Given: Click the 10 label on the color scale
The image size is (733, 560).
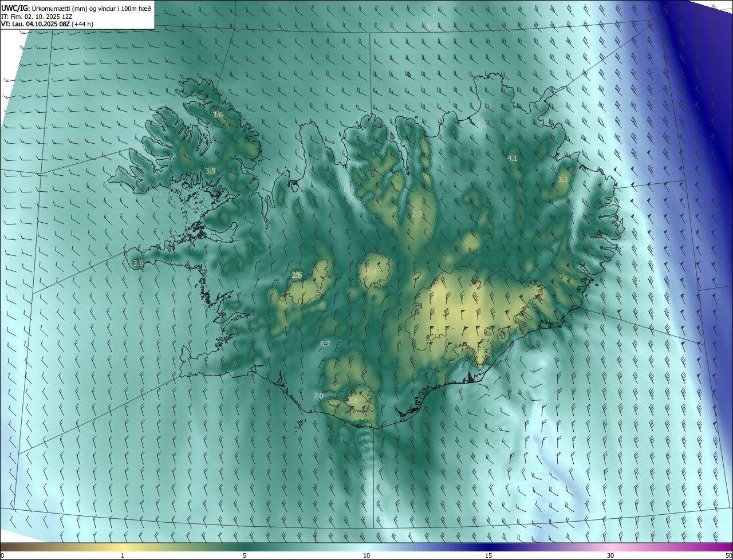Looking at the screenshot, I should click(x=366, y=555).
